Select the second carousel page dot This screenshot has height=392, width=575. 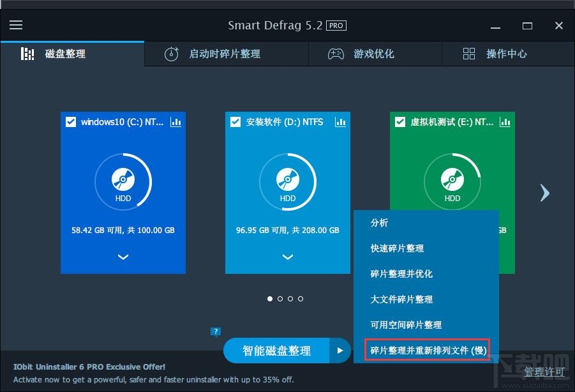[280, 298]
